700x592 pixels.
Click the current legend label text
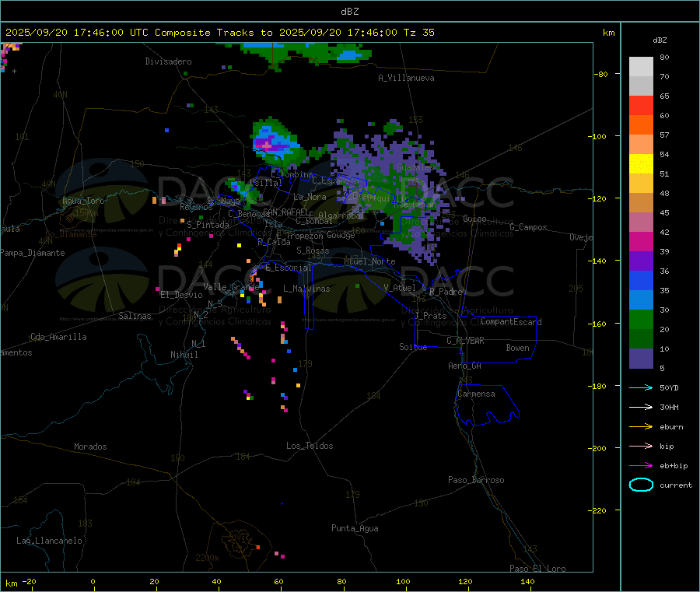(676, 485)
